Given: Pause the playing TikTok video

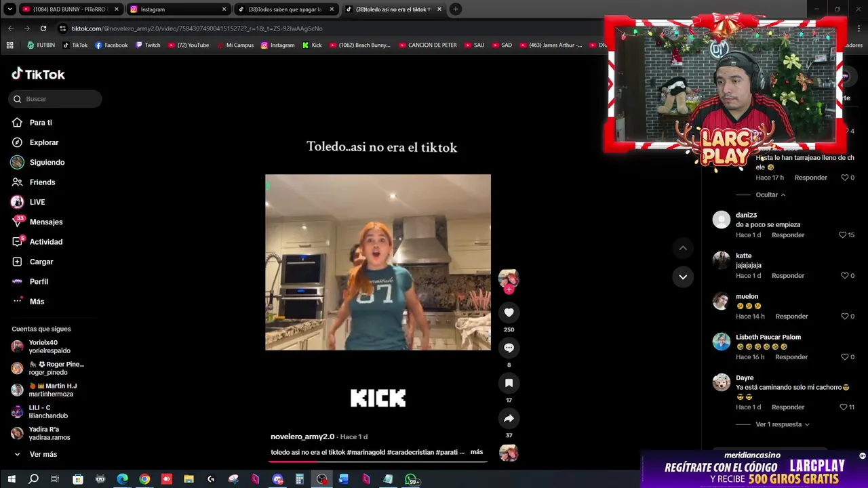Looking at the screenshot, I should coord(378,262).
